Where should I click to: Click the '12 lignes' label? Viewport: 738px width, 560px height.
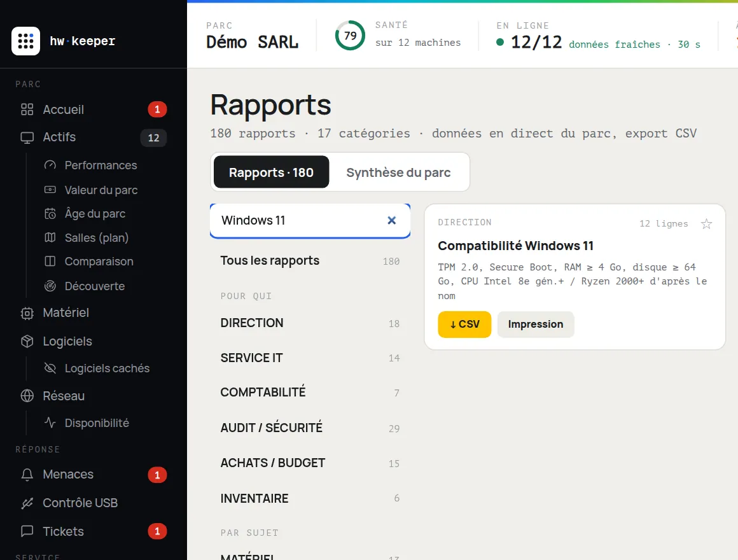pyautogui.click(x=664, y=223)
